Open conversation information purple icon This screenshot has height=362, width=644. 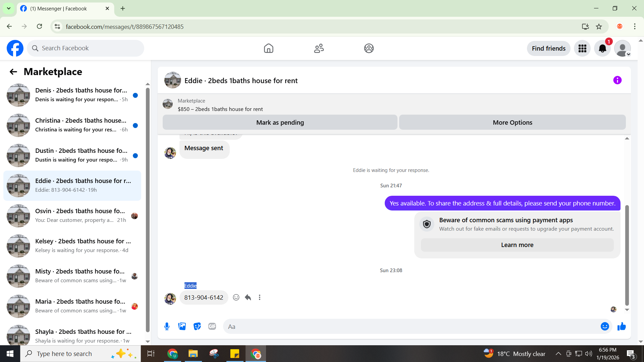617,80
